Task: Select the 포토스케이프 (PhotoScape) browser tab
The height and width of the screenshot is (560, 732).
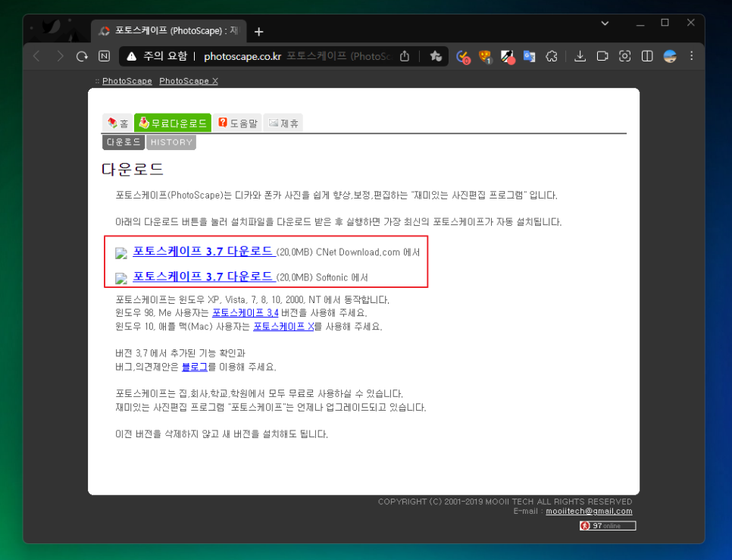Action: (169, 31)
